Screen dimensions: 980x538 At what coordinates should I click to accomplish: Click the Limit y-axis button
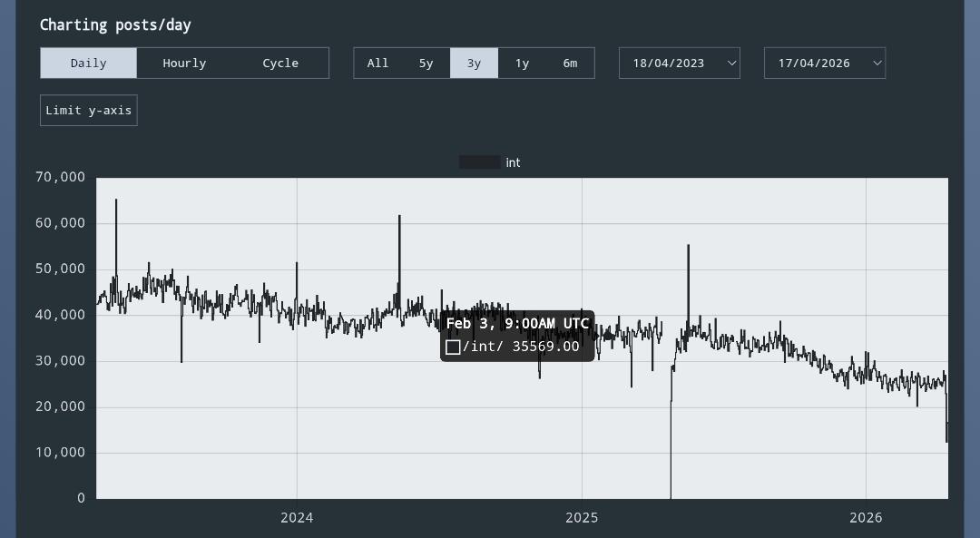pyautogui.click(x=89, y=111)
